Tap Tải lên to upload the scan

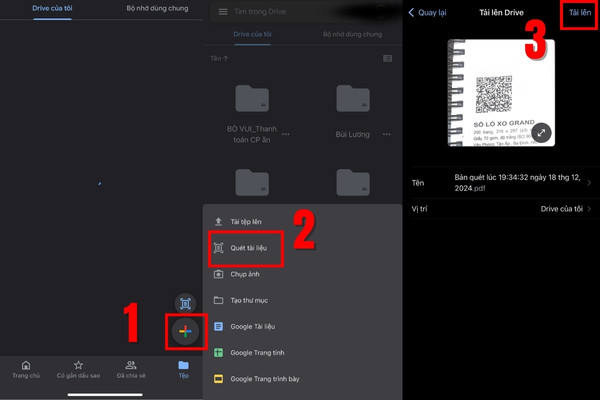[580, 13]
